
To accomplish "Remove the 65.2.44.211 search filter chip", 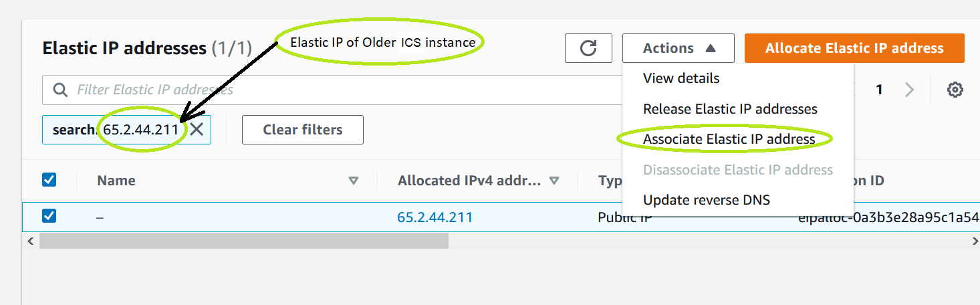I will [197, 130].
